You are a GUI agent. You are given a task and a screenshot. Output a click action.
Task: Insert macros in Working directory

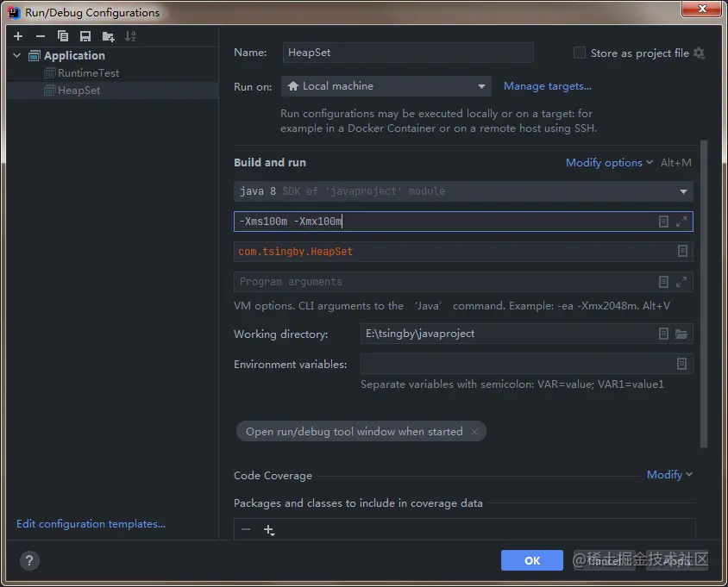tap(663, 334)
